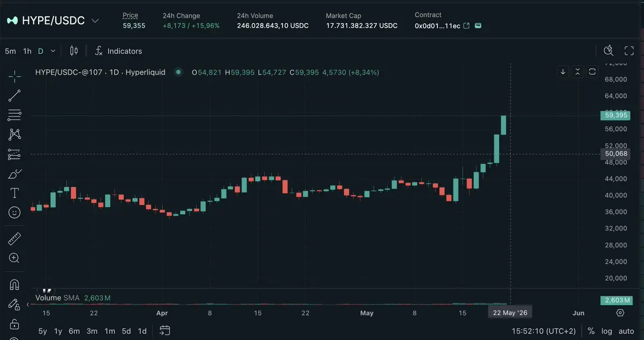This screenshot has height=340, width=644.
Task: Click the green token icon beside contract
Action: click(478, 26)
